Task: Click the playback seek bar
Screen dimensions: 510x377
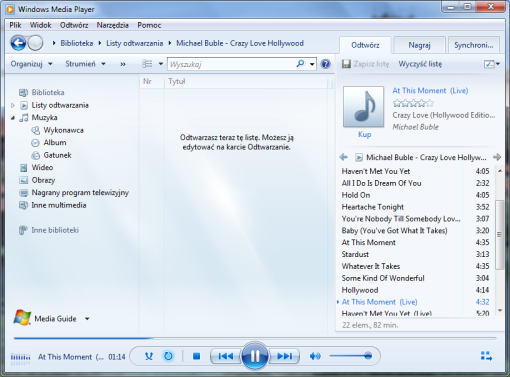Action: coord(255,338)
